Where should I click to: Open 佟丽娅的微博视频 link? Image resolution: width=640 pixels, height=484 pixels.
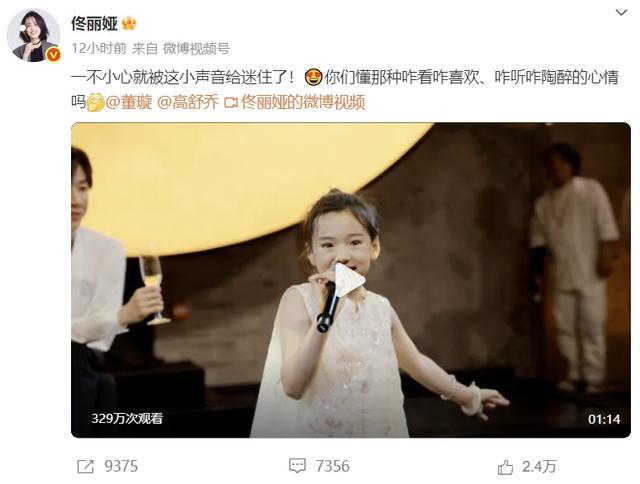point(303,102)
